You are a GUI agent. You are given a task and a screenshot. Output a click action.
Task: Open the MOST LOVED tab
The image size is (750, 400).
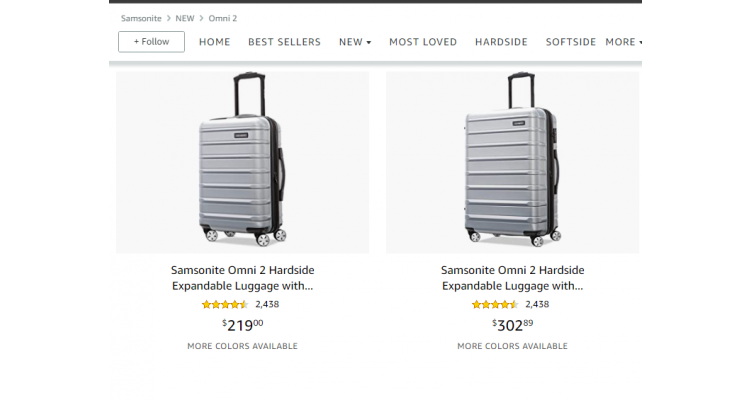[422, 42]
